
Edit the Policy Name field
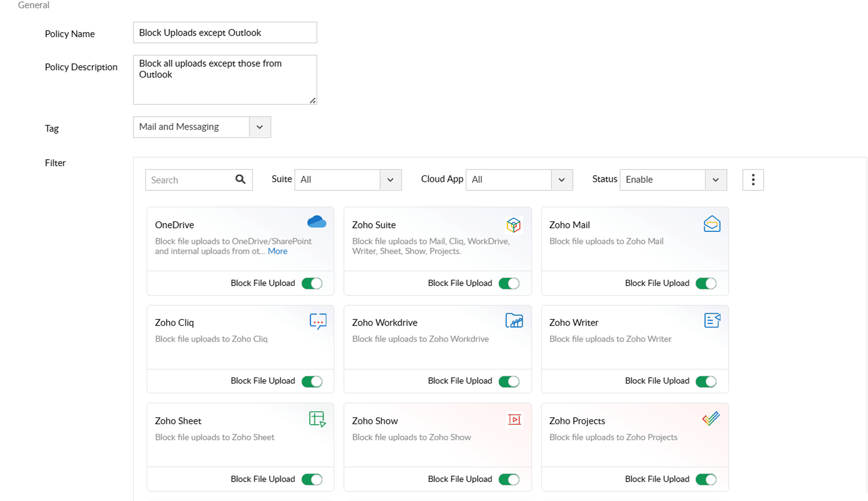coord(225,32)
